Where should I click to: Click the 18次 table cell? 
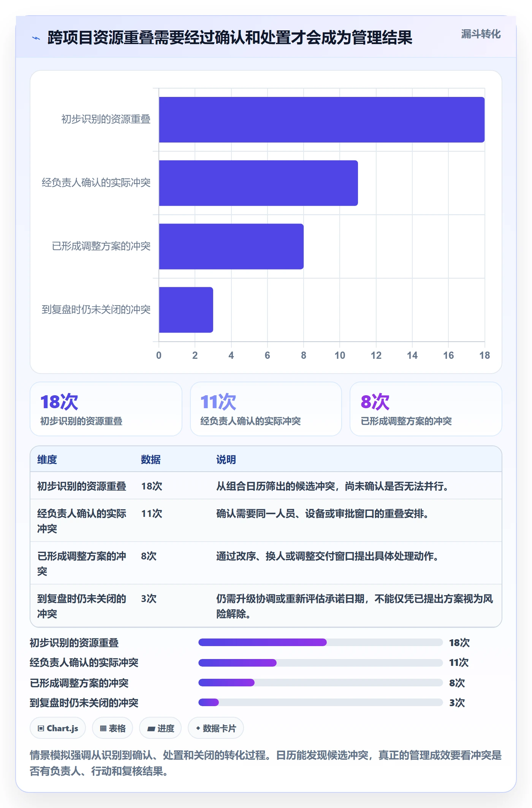pos(152,486)
